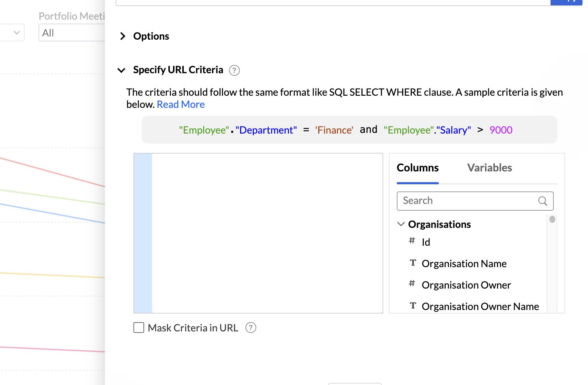This screenshot has height=385, width=588.
Task: Select the Columns tab
Action: 417,168
